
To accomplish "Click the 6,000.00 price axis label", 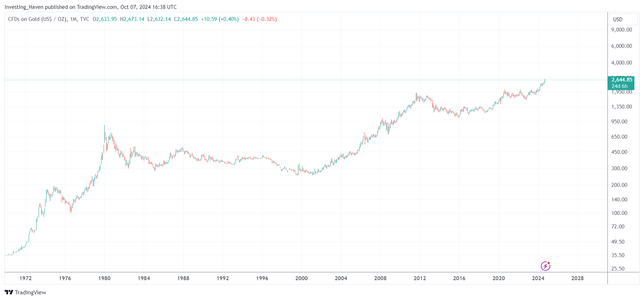I will click(622, 46).
